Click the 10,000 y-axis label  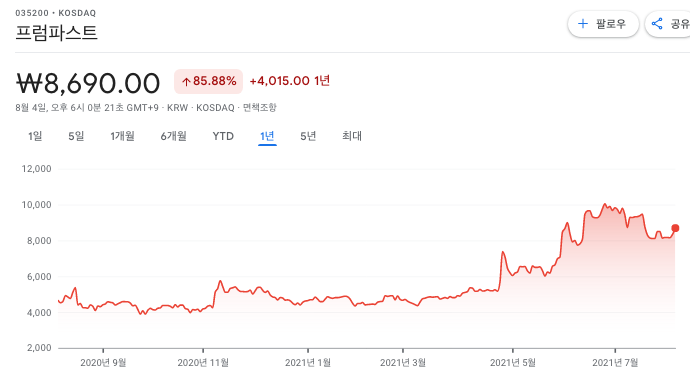pyautogui.click(x=37, y=205)
